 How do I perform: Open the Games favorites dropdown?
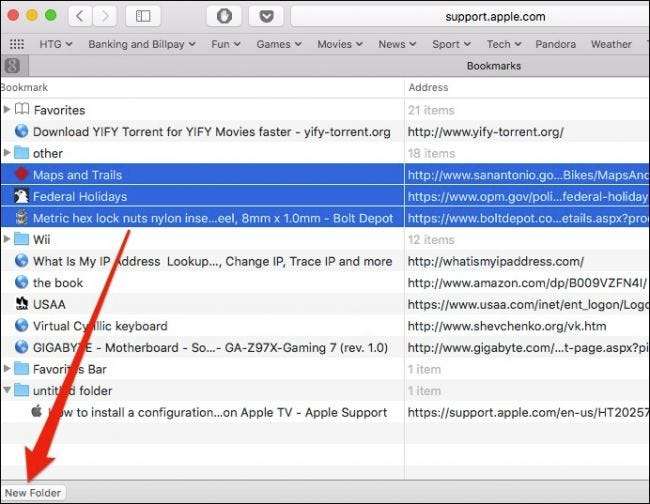pos(279,44)
